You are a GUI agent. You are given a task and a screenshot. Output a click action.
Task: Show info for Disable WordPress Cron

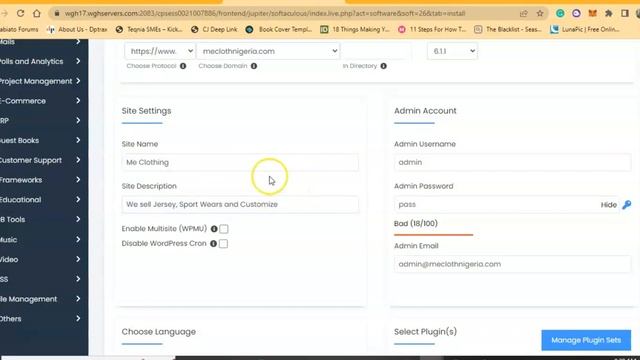pos(213,244)
